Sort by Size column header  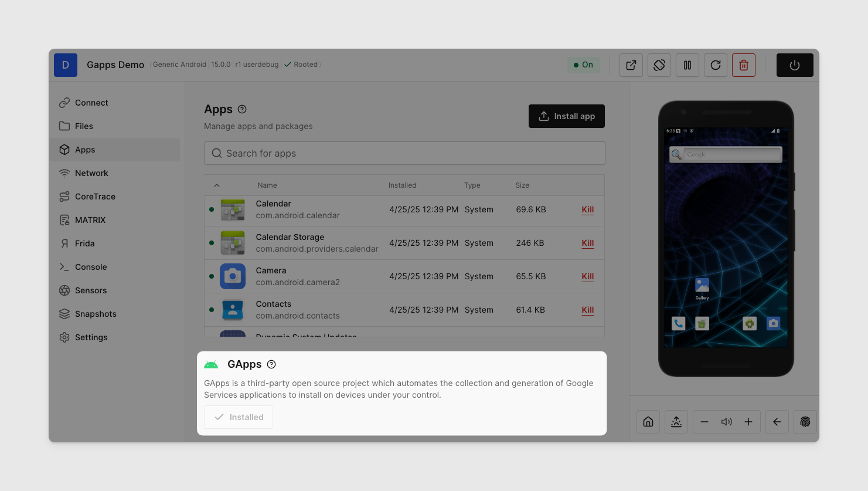pos(522,185)
